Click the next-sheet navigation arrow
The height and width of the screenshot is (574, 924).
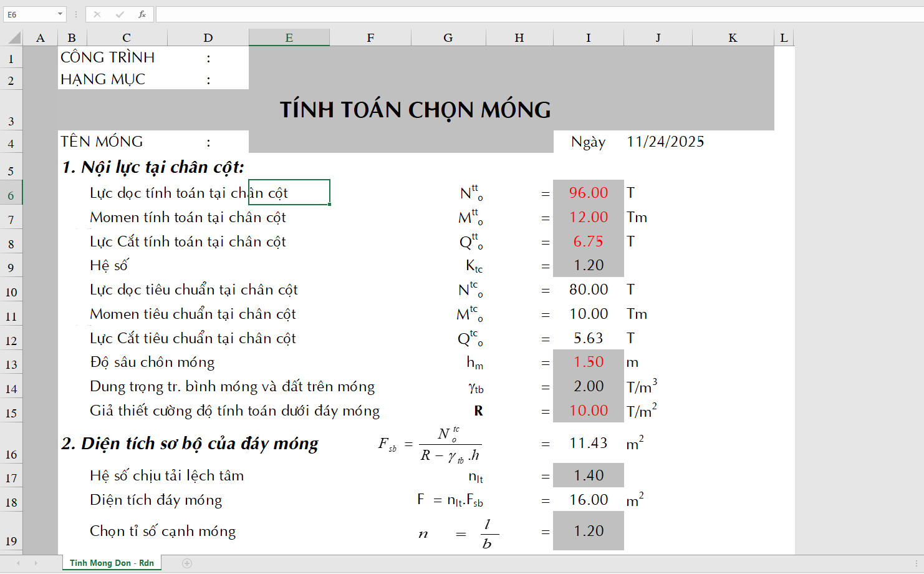click(x=36, y=562)
